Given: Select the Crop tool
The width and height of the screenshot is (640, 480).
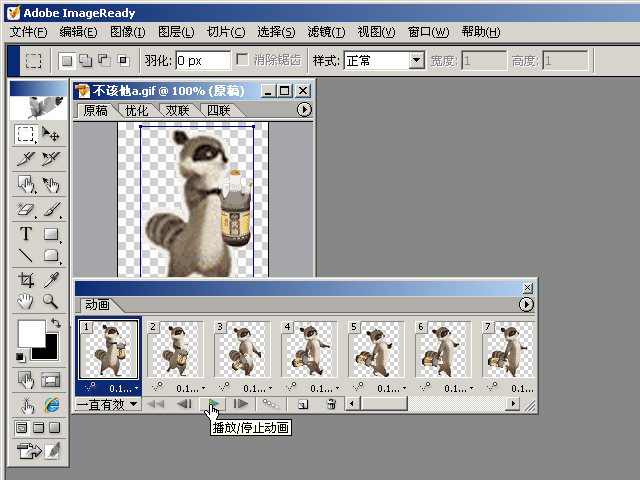Looking at the screenshot, I should coord(25,280).
